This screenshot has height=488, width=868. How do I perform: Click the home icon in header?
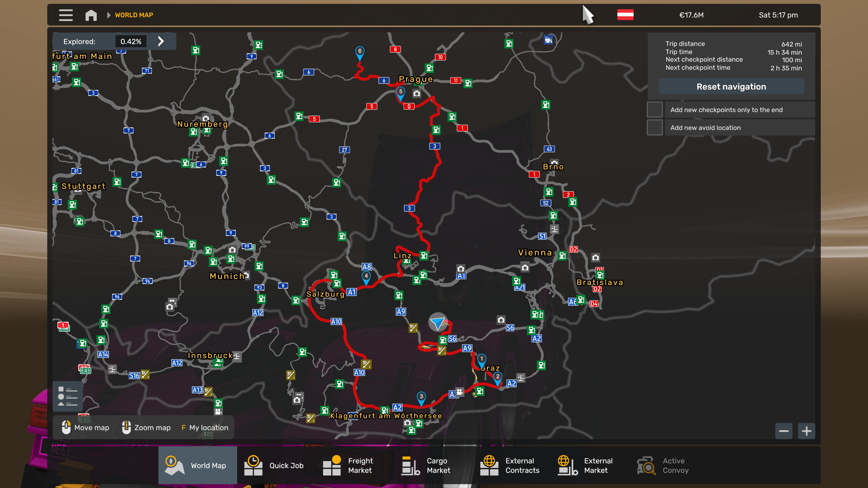(x=91, y=15)
